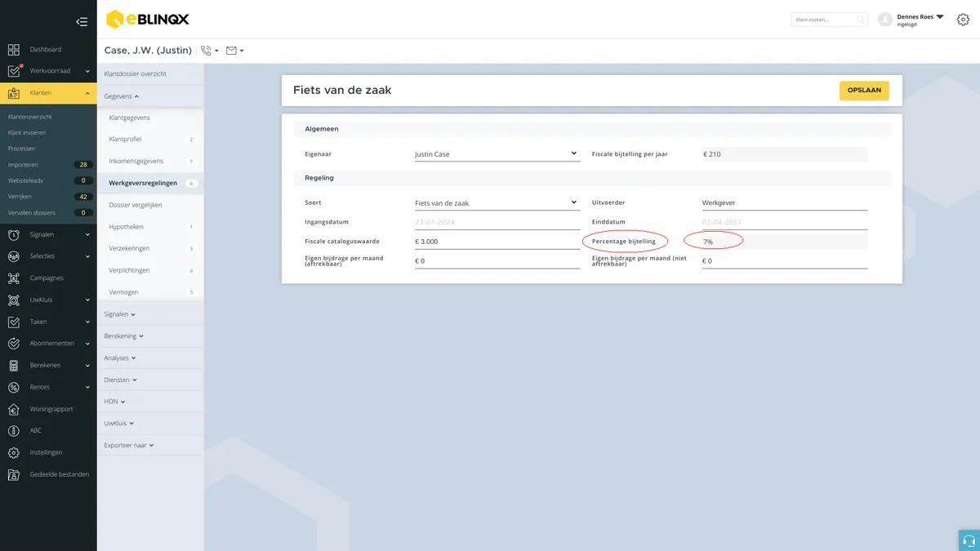Click the magnifier icon in search box

861,20
